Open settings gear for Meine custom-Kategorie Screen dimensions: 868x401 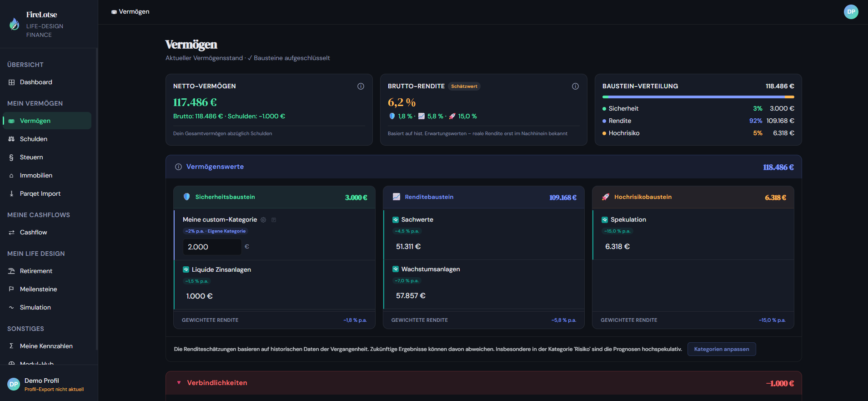263,220
